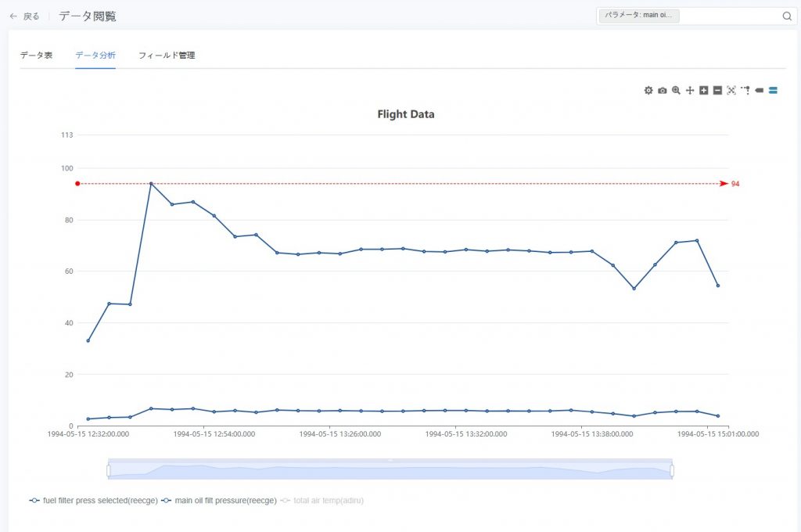This screenshot has height=532, width=801.
Task: Open the フィールド管理 tab
Action: point(167,56)
